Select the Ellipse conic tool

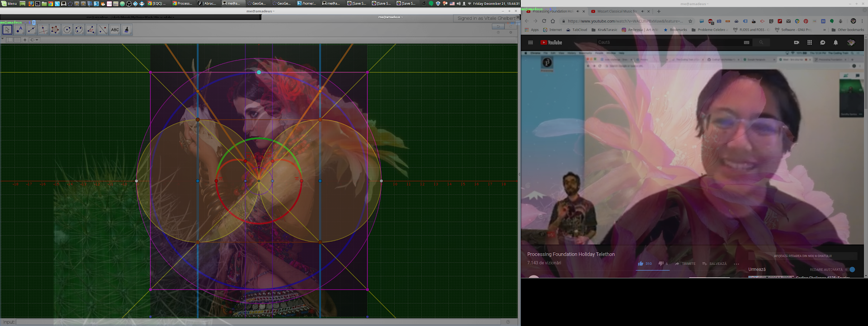click(79, 30)
